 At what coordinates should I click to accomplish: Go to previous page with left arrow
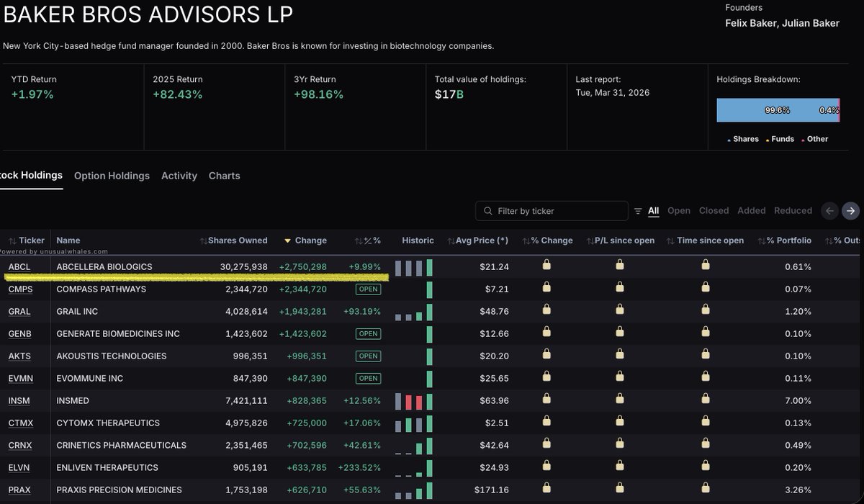(x=829, y=211)
